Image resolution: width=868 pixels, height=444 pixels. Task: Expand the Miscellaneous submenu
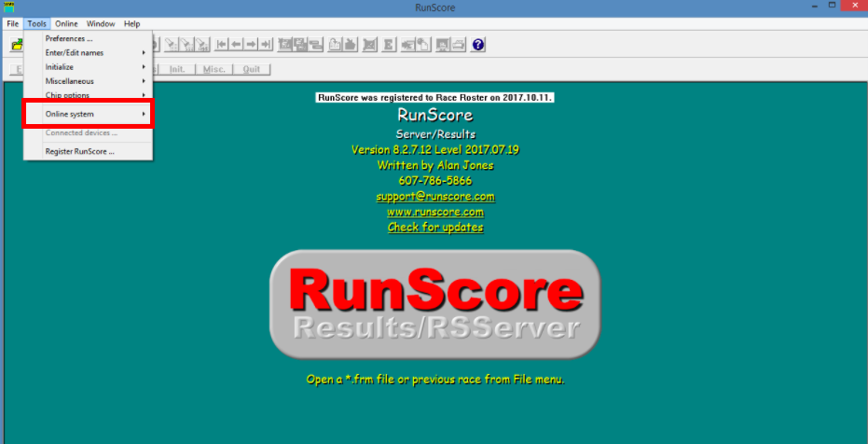point(70,81)
